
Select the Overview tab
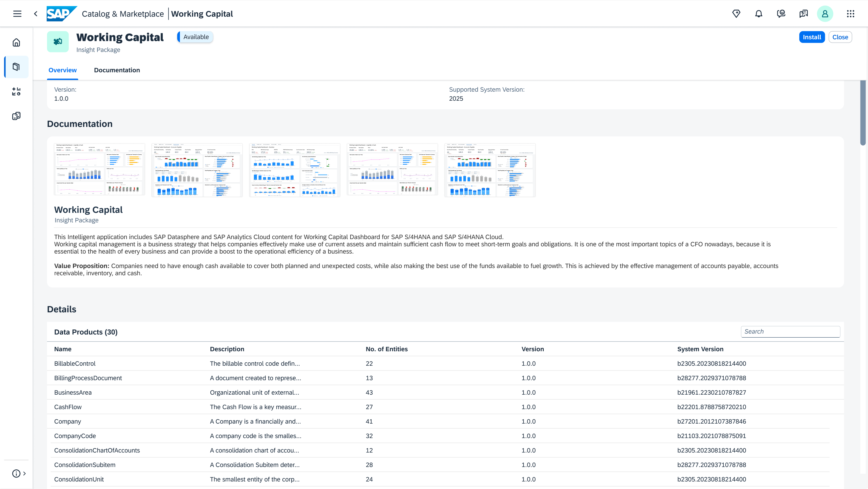62,70
